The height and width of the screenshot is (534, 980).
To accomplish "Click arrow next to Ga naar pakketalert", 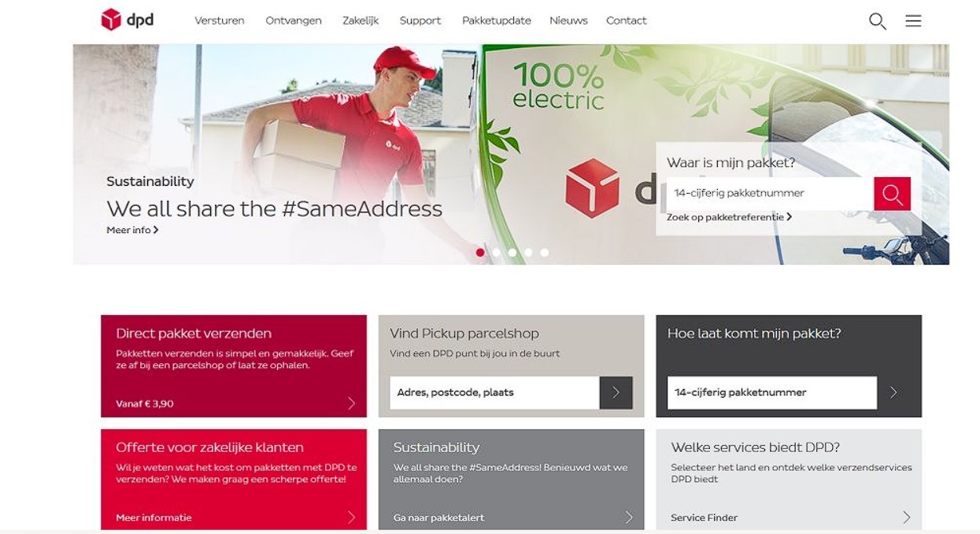I will (628, 517).
